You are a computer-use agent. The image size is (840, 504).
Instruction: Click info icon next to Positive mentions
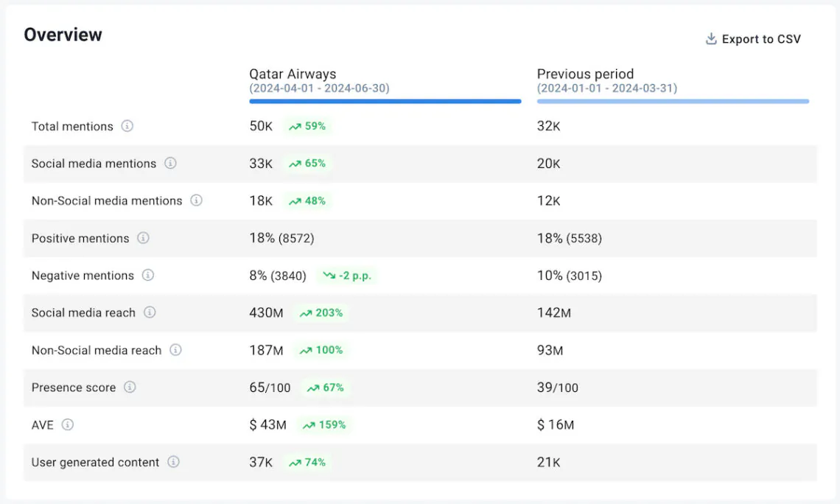pos(143,238)
